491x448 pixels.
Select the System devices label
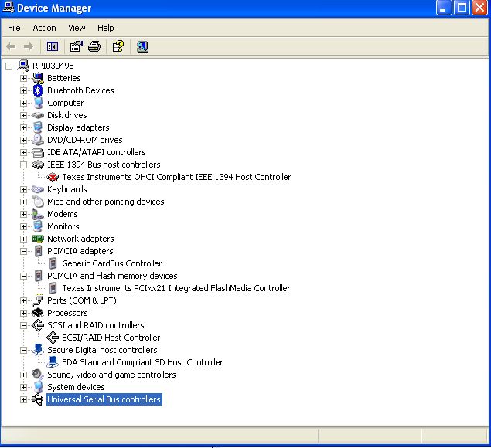point(76,387)
